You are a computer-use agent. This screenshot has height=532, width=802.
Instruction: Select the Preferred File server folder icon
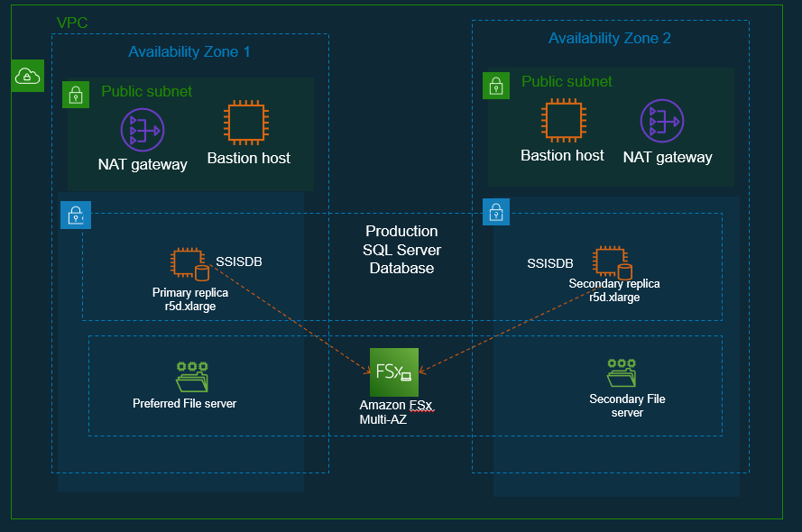tap(192, 377)
